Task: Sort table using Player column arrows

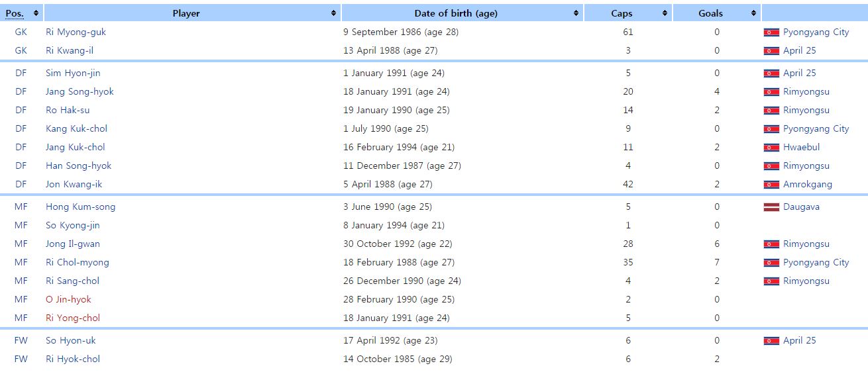Action: coord(333,13)
